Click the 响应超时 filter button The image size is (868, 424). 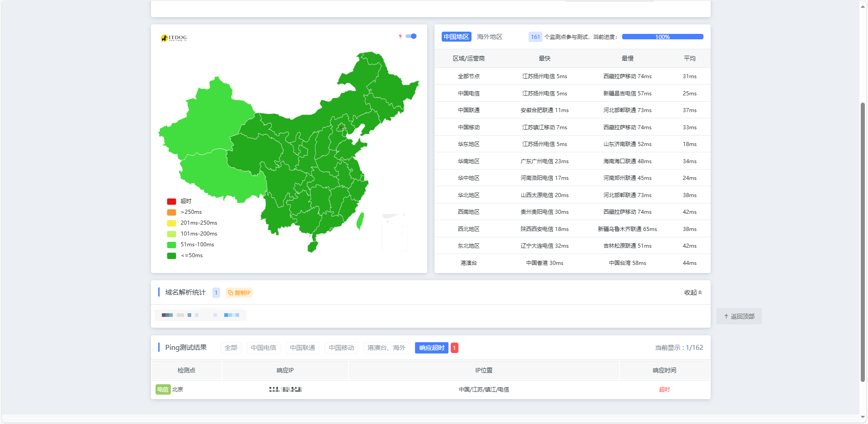(x=432, y=348)
